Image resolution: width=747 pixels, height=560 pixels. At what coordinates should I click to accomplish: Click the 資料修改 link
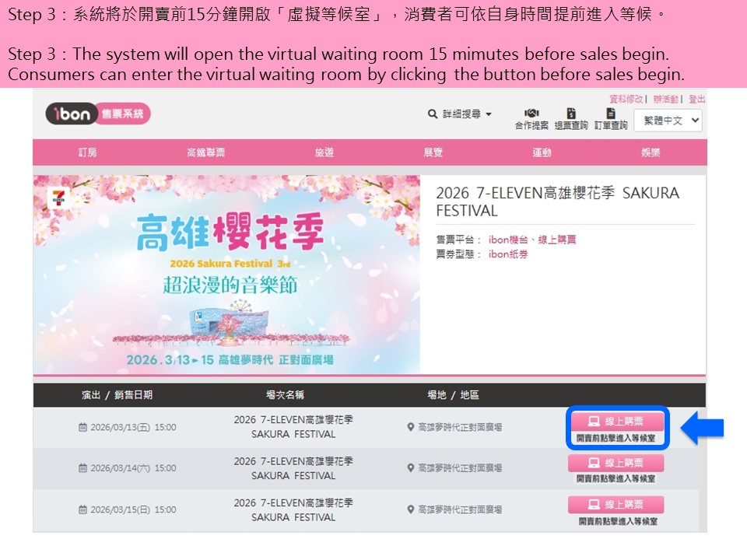point(626,99)
